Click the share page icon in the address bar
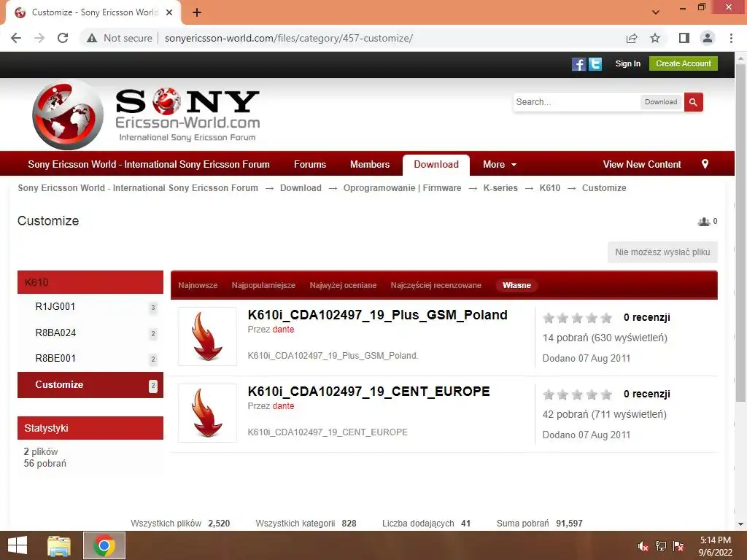Image resolution: width=747 pixels, height=560 pixels. 632,38
